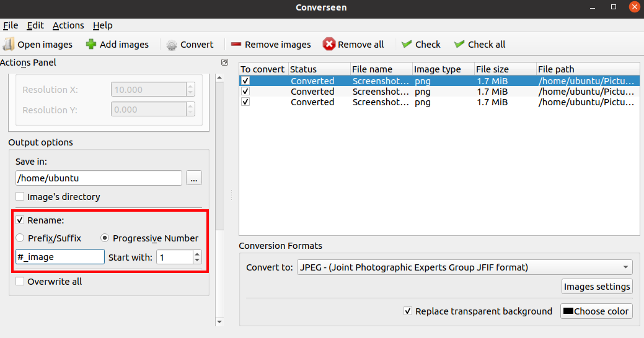The height and width of the screenshot is (338, 644).
Task: Click the red X Remove all icon
Action: click(329, 44)
